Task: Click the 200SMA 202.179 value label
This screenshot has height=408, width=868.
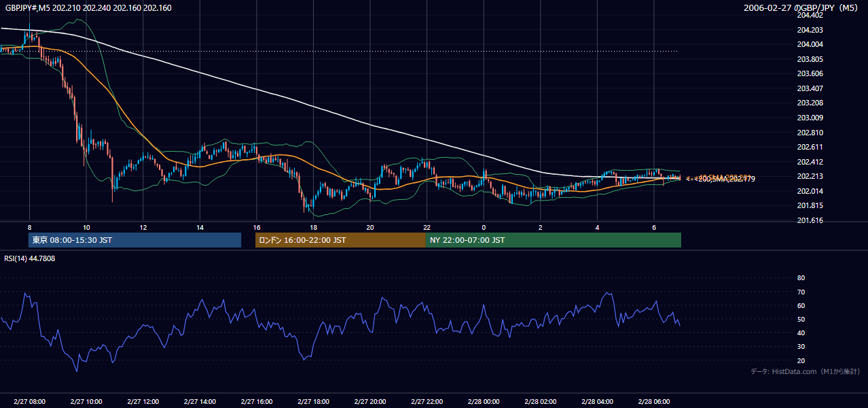Action: [721, 178]
